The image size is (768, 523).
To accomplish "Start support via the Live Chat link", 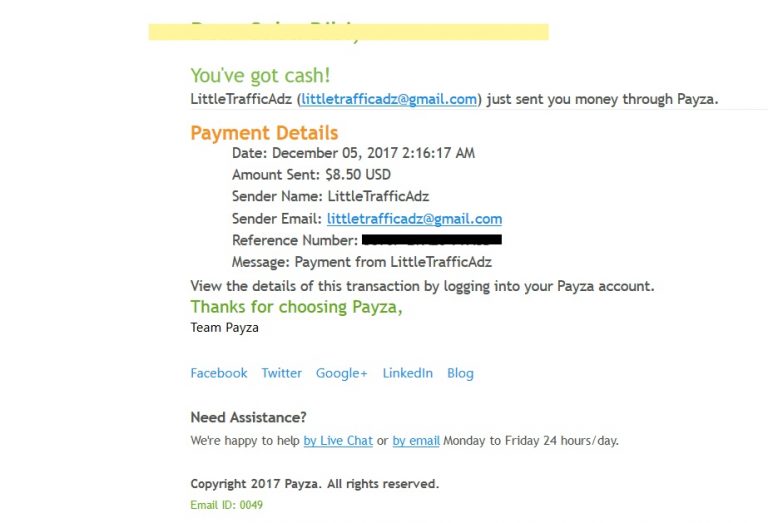I will pos(338,440).
